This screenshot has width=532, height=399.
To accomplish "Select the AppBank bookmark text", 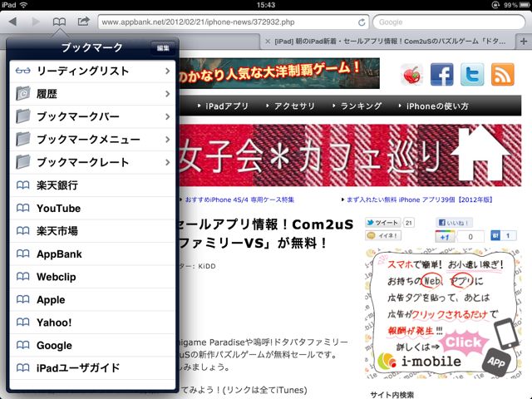I will 59,254.
